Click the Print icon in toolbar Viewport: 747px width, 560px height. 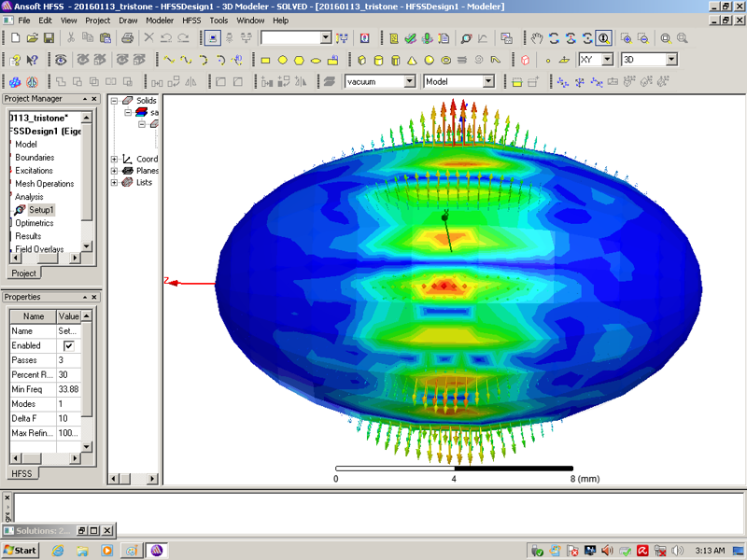point(127,38)
